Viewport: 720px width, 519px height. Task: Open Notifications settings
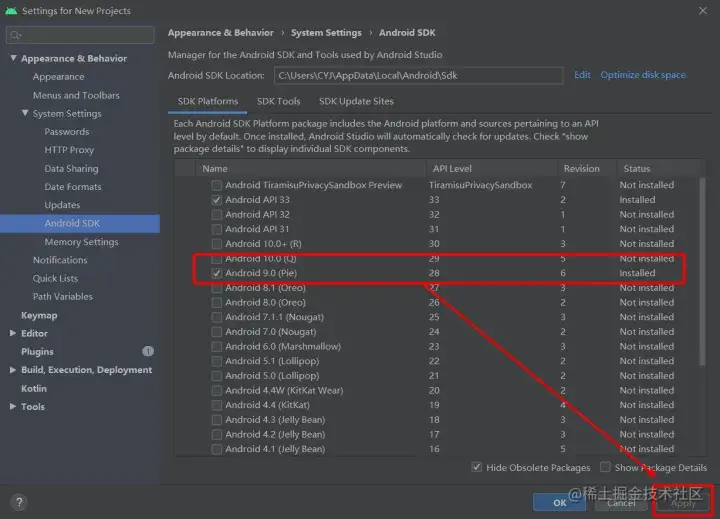[60, 260]
